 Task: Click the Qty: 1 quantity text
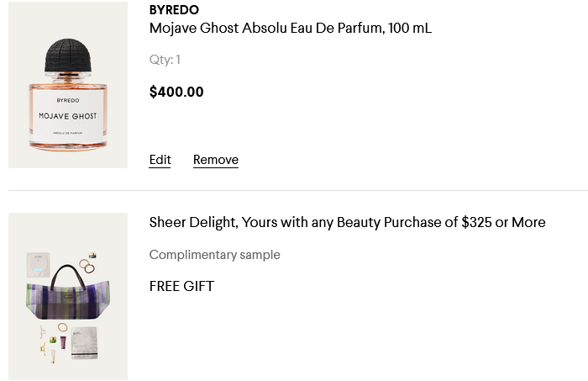pos(165,60)
